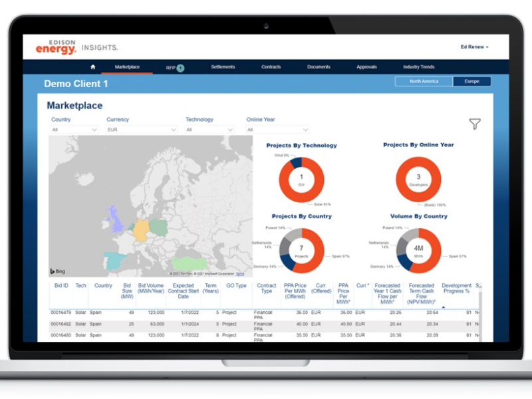The height and width of the screenshot is (399, 532).
Task: Open the Industry Trends tab
Action: (418, 67)
